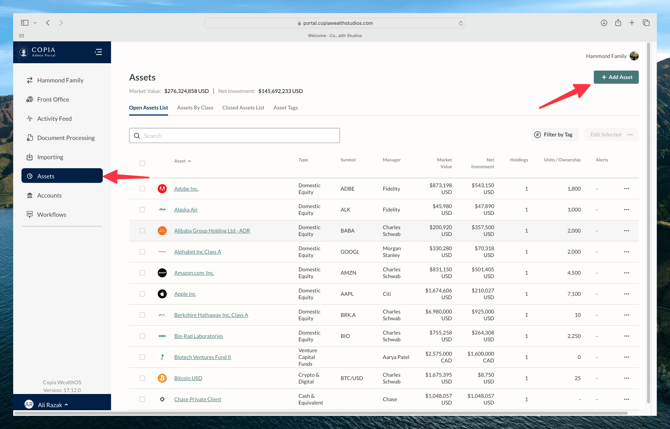This screenshot has height=429, width=670.
Task: Click the Safari share icon
Action: coord(618,23)
